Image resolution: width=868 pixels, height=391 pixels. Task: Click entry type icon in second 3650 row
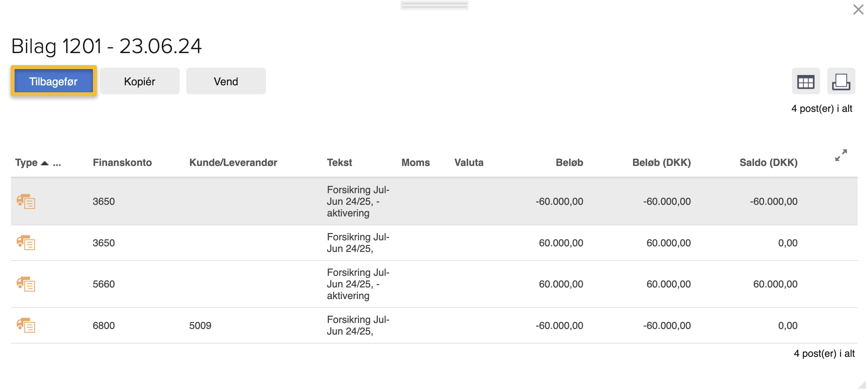26,243
